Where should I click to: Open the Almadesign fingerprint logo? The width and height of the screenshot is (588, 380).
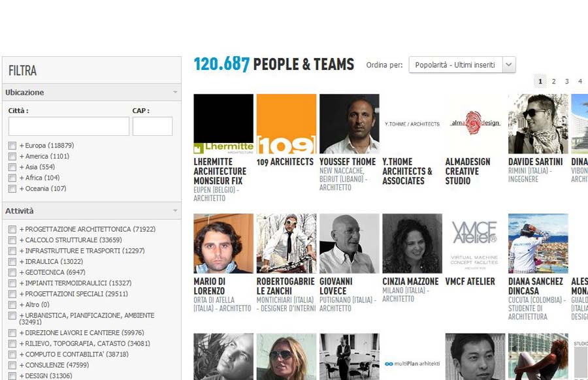click(475, 123)
